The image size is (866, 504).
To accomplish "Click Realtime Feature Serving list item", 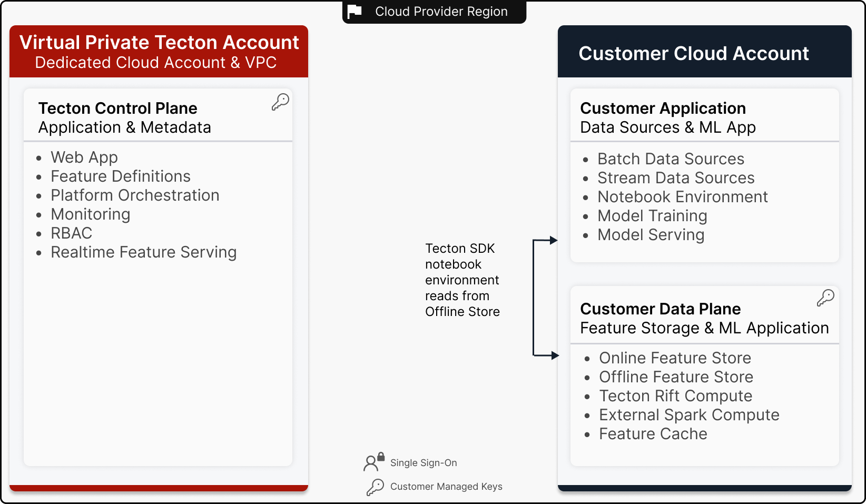I will pyautogui.click(x=144, y=252).
